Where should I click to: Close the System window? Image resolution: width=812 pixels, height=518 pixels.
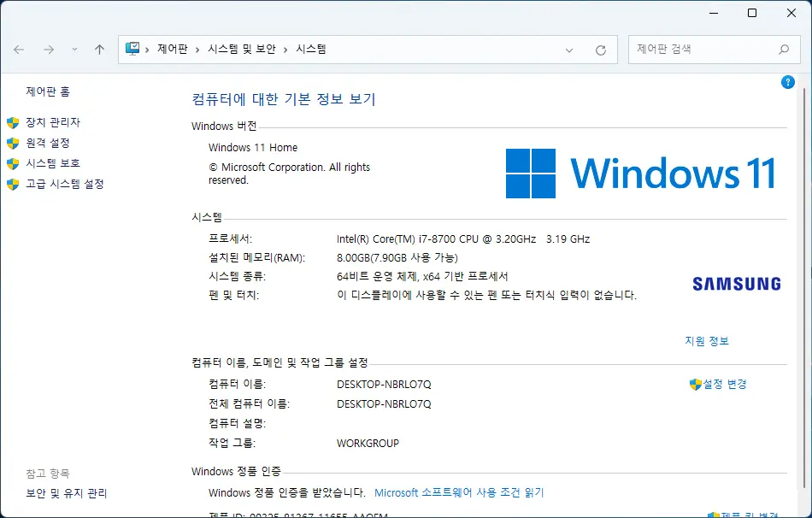791,13
